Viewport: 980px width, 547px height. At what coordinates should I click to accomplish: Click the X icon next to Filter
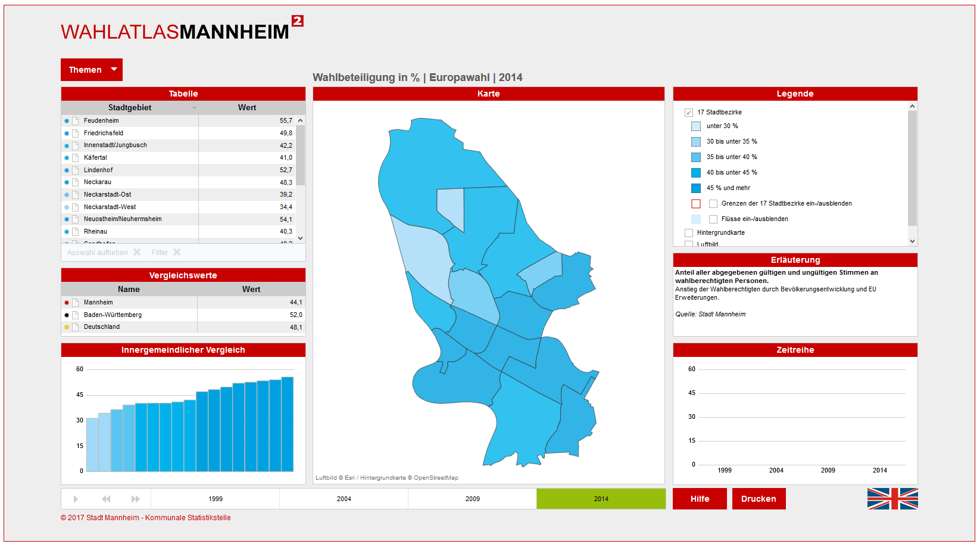coord(177,253)
